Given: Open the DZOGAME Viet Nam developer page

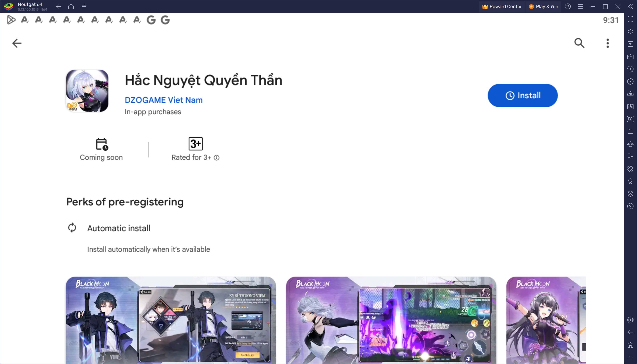Looking at the screenshot, I should [164, 100].
